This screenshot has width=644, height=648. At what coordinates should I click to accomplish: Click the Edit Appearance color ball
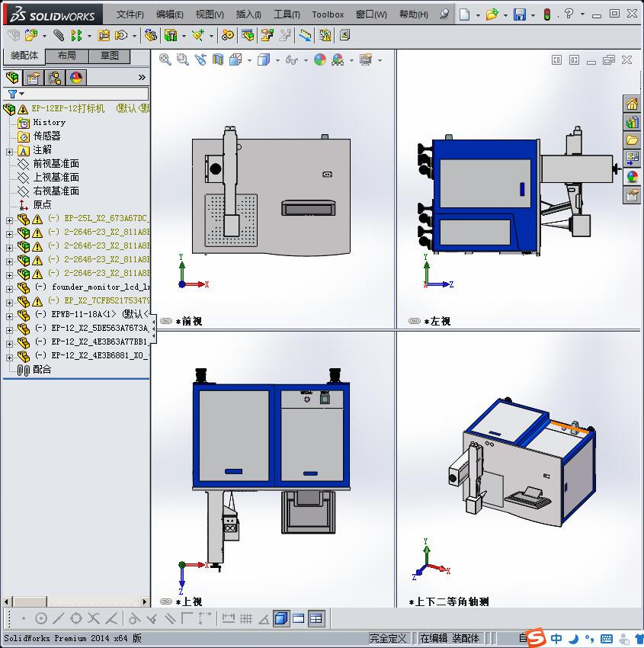click(320, 60)
